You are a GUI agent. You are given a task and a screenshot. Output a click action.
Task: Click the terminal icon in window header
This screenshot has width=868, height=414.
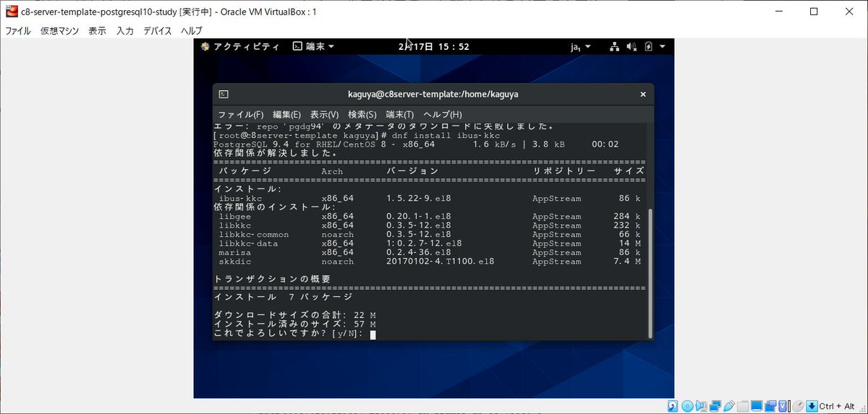tap(224, 94)
